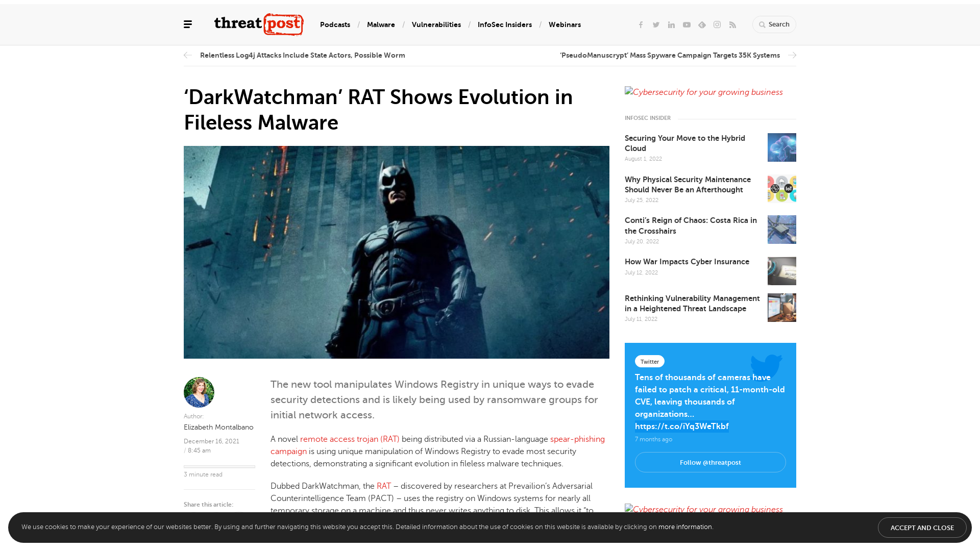Click the 7 months ago tweet timestamp
Screen dimensions: 980x551
click(x=653, y=439)
